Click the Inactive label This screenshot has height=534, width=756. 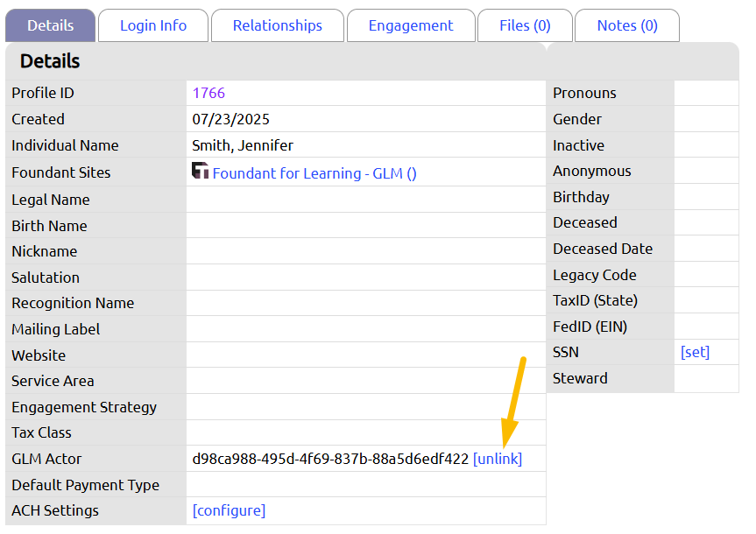coord(578,145)
